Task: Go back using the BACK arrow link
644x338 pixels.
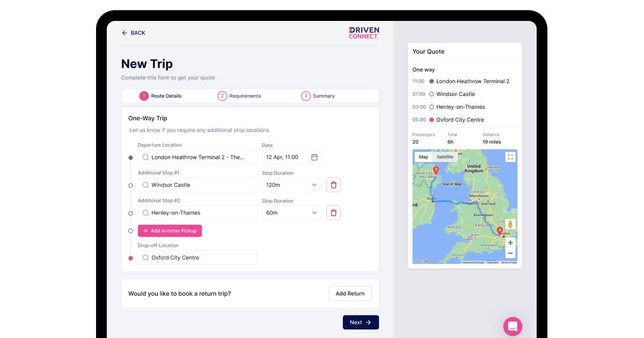Action: point(134,33)
